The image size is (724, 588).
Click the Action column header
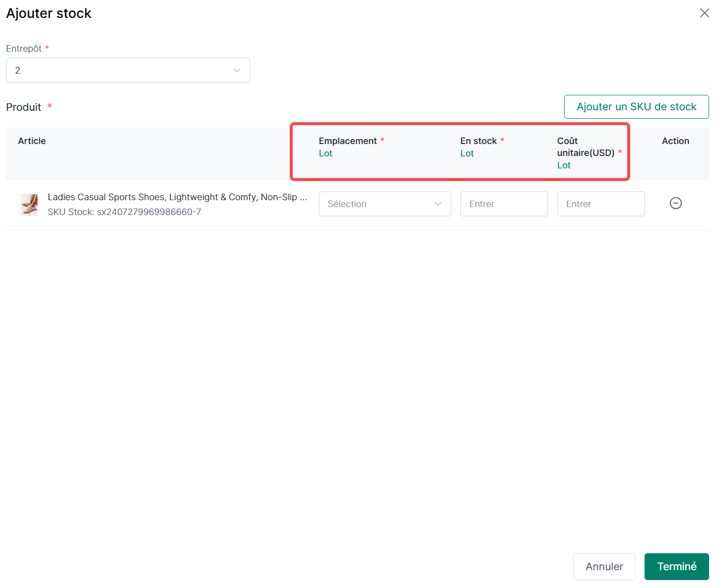click(675, 141)
